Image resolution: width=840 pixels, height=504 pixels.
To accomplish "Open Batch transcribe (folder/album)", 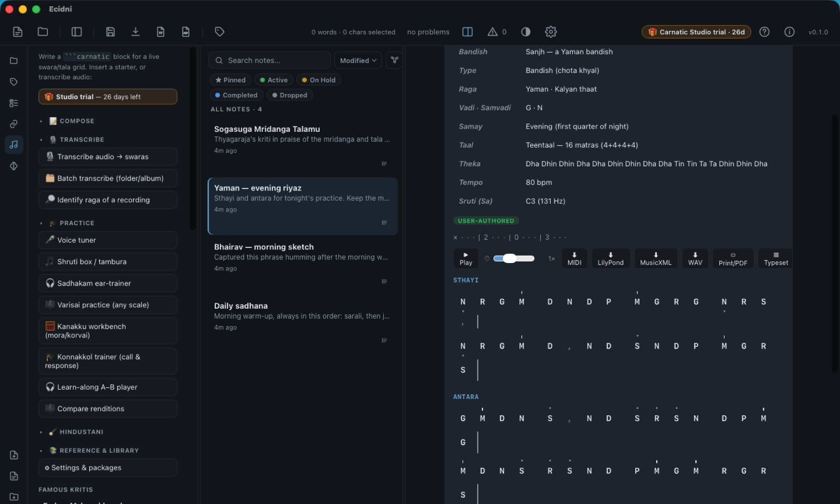I will click(x=108, y=178).
